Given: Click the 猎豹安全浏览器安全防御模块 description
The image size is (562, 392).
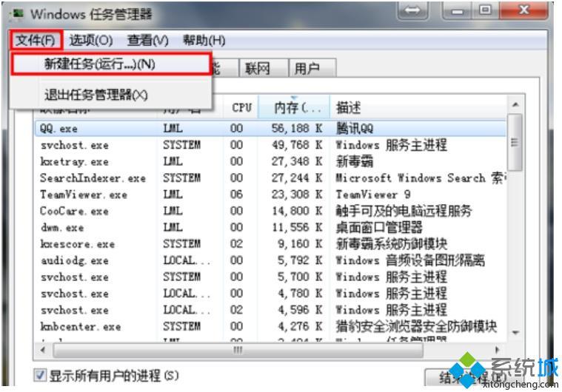Looking at the screenshot, I should (416, 326).
